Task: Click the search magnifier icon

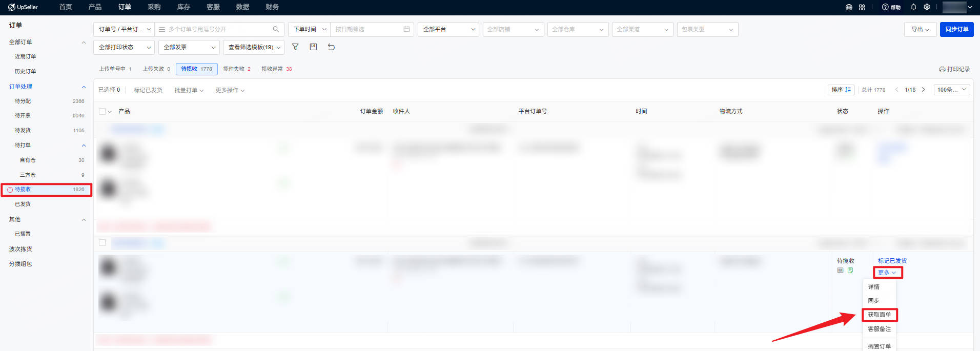Action: click(x=276, y=29)
